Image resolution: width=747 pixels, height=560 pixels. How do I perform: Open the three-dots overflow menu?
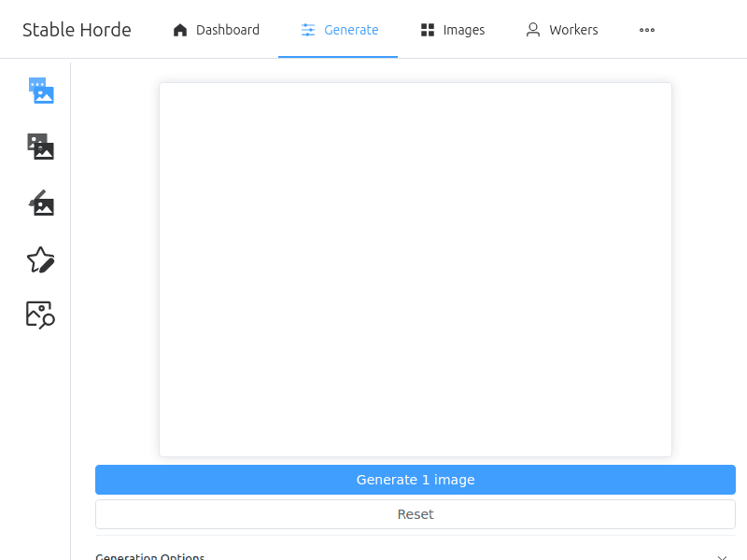coord(647,30)
